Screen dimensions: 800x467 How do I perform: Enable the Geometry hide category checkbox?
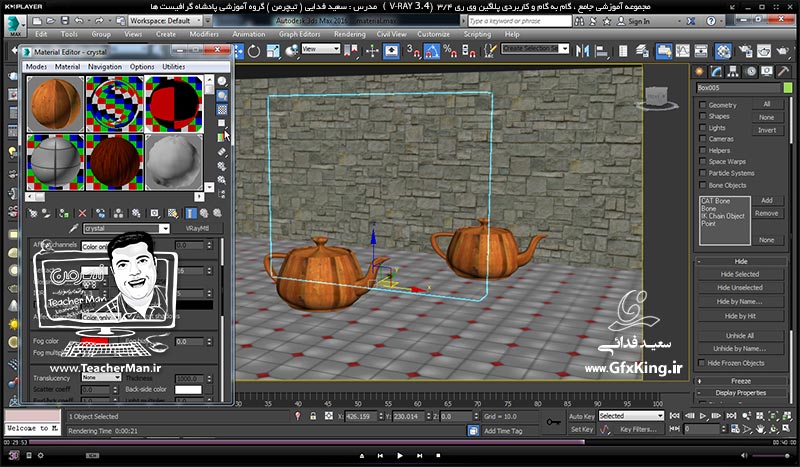703,105
